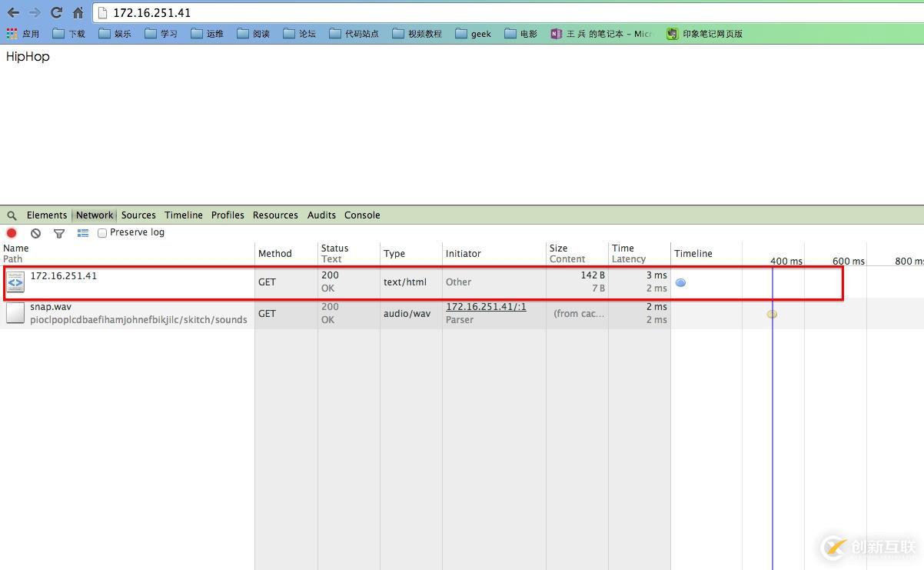Switch to the Elements panel

click(47, 215)
